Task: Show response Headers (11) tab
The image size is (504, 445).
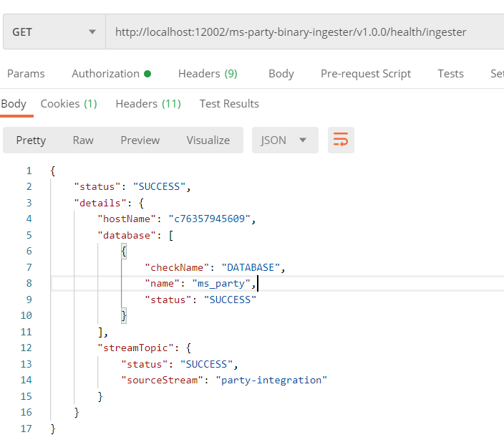Action: tap(148, 104)
